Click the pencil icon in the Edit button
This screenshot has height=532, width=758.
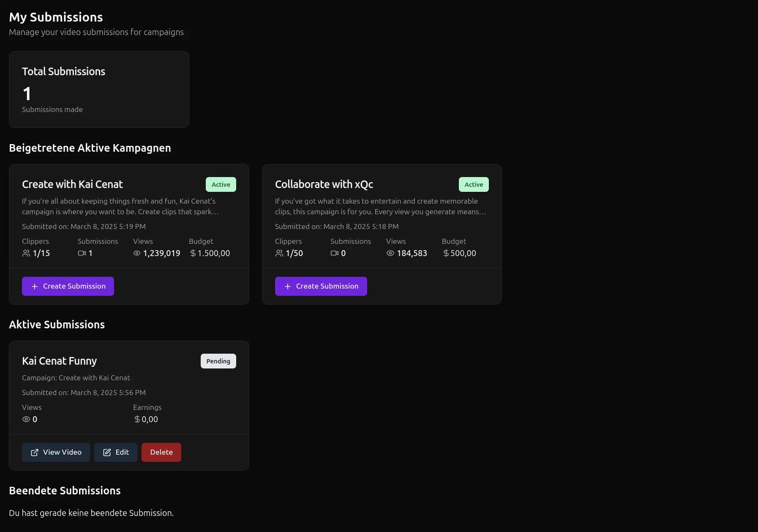pos(107,452)
